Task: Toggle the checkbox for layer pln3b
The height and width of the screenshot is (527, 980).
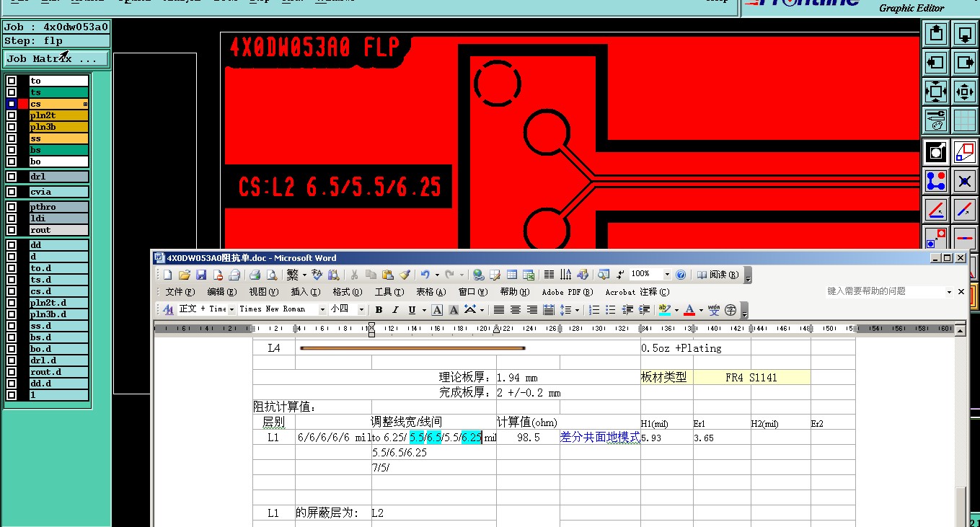Action: (x=12, y=127)
